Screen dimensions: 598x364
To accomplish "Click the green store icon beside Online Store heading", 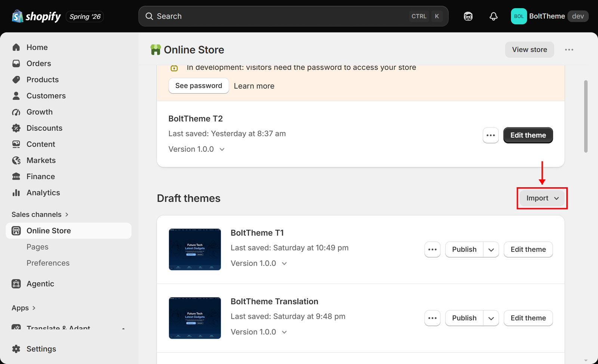I will tap(155, 50).
